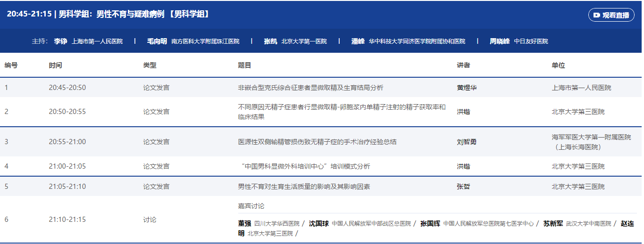Viewport: 644px width, 244px height.
Task: Select the talk 男性不育对生育生活质量的影响及其影响因素
Action: pos(304,187)
